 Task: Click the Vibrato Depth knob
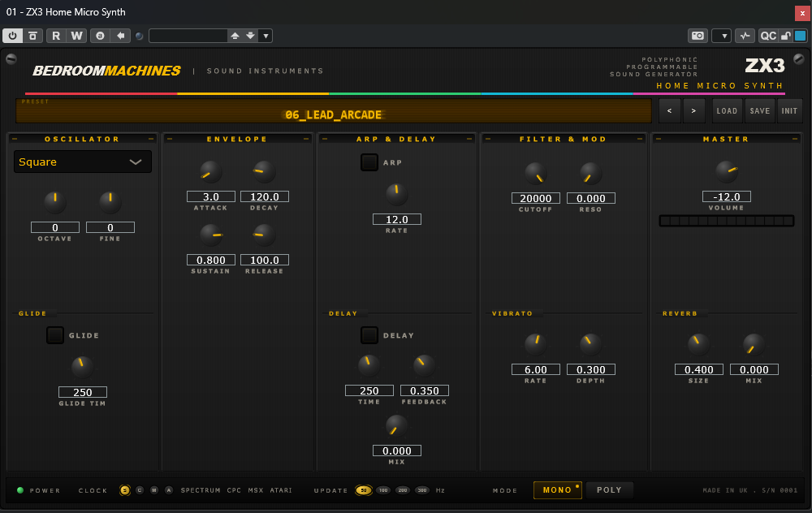coord(591,344)
